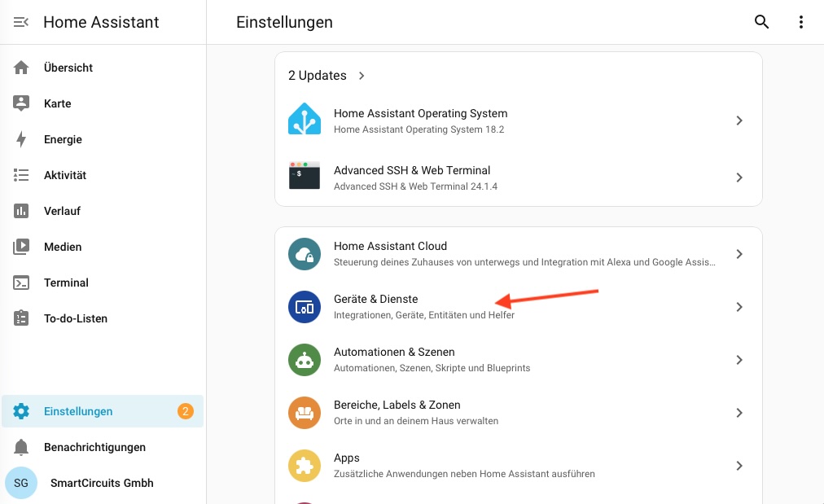Click the Einstellungen gear icon
The image size is (824, 504).
pyautogui.click(x=21, y=411)
